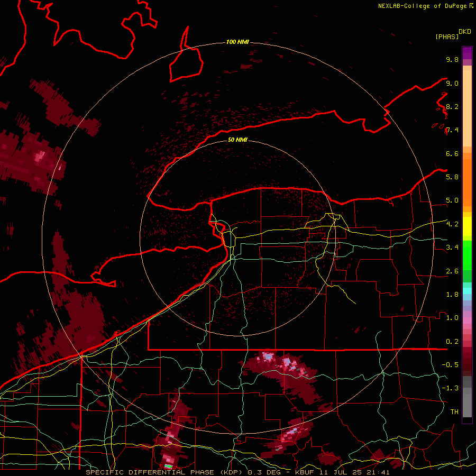
Task: Pick the cyan color bar segment
Action: point(467,291)
